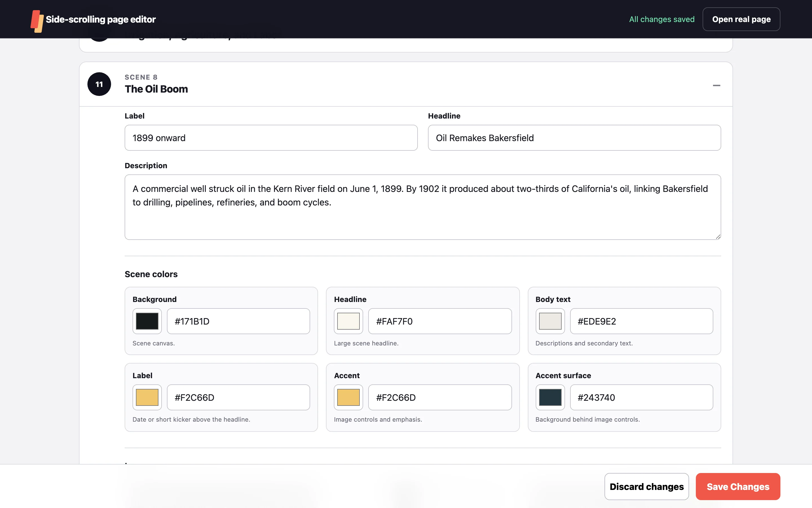Screen dimensions: 812x508
Task: Edit Body text hex value #EDE9E2
Action: (x=641, y=321)
